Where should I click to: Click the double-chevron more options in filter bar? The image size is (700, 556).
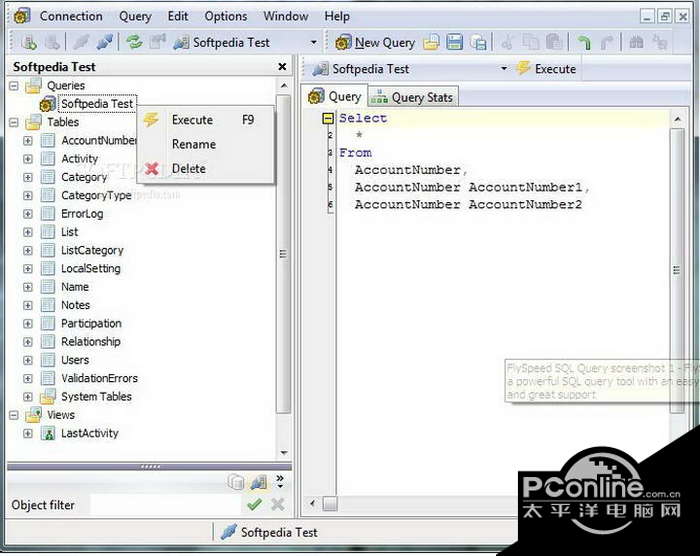(x=280, y=481)
